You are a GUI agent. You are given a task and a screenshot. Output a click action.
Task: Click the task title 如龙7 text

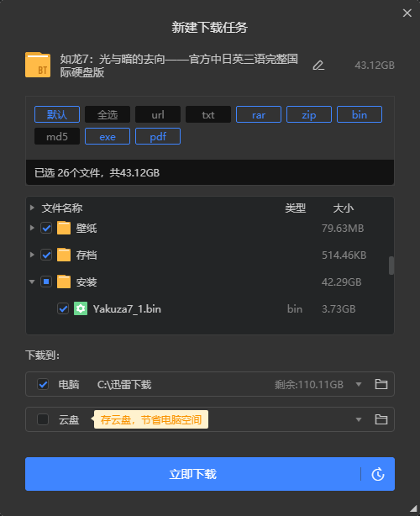coord(179,66)
